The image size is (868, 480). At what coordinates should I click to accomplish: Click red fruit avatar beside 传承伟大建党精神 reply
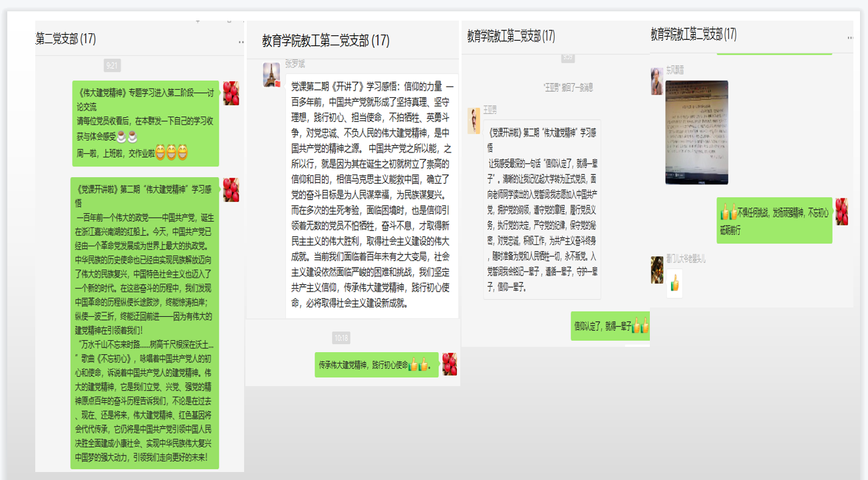click(x=450, y=364)
